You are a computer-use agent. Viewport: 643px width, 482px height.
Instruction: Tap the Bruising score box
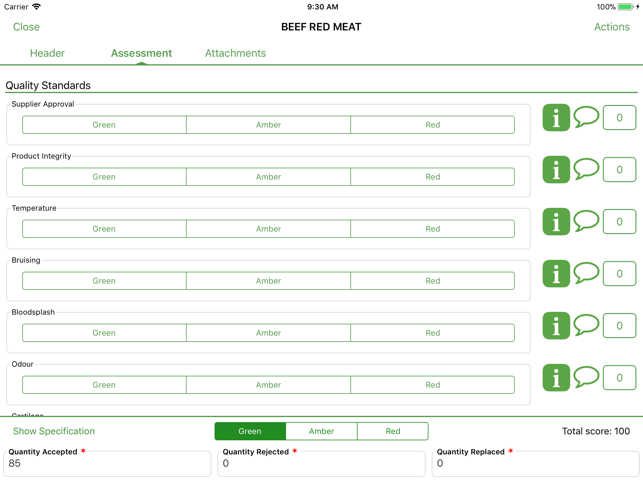619,274
